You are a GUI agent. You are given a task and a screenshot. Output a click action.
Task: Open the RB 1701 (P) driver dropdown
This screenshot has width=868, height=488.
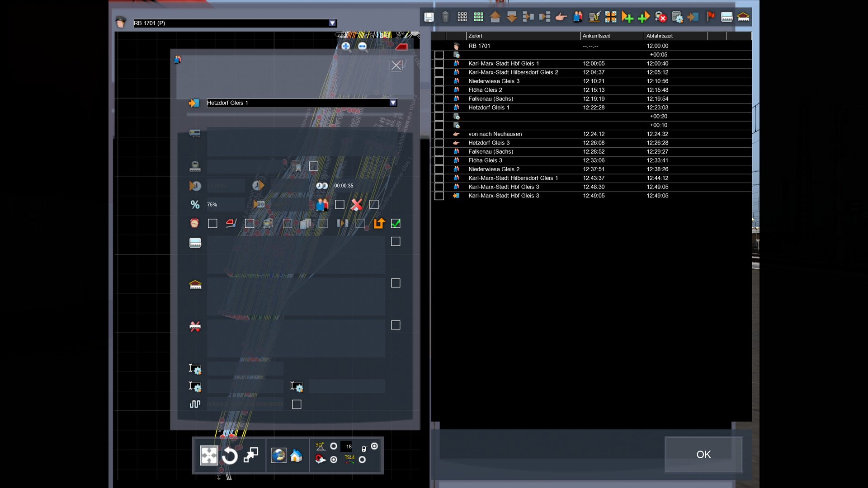(332, 23)
